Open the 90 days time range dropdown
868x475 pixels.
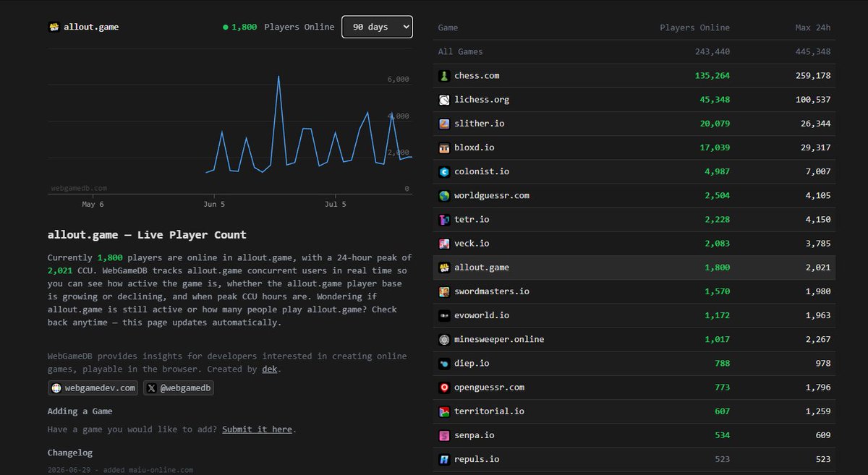(377, 27)
